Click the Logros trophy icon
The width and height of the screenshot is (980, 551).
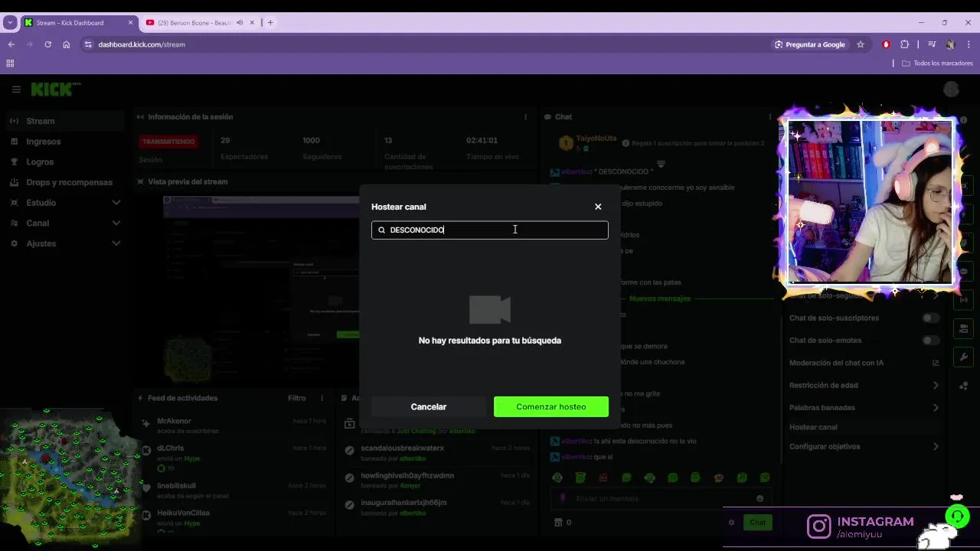coord(15,161)
